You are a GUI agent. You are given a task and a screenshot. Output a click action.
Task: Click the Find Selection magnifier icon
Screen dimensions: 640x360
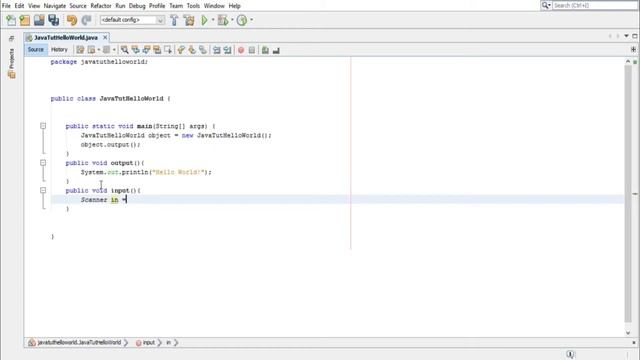(124, 50)
